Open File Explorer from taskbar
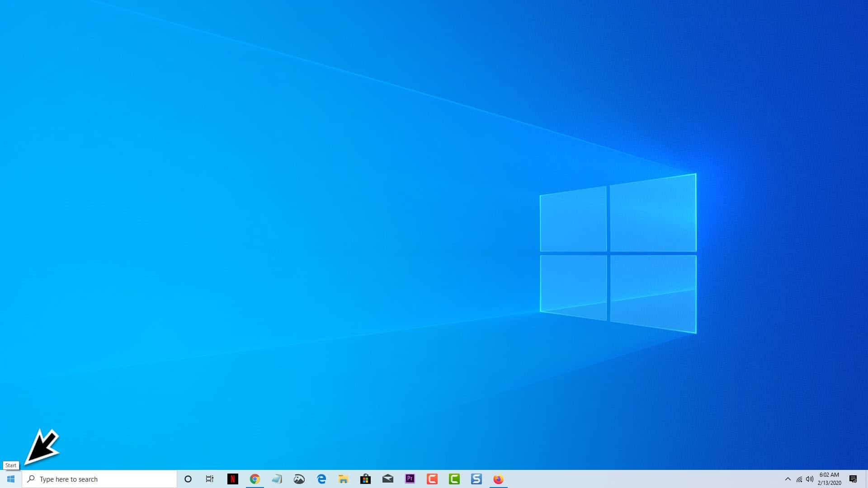Image resolution: width=868 pixels, height=488 pixels. click(x=344, y=479)
